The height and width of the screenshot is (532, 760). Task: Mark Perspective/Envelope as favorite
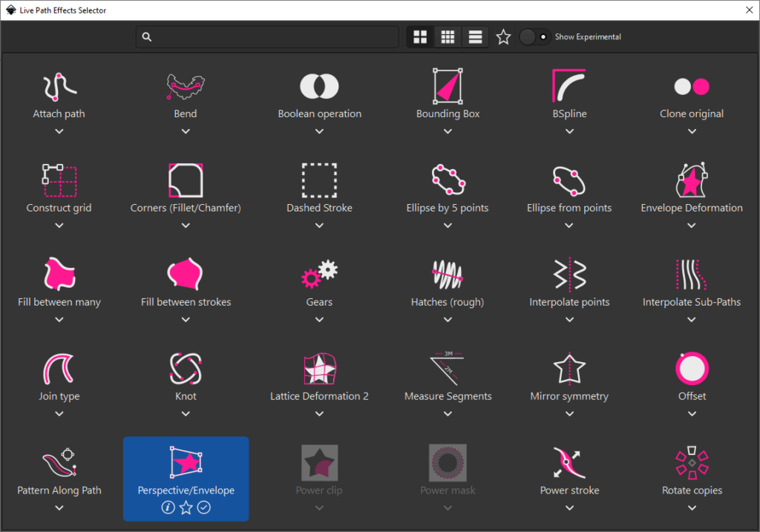tap(186, 508)
